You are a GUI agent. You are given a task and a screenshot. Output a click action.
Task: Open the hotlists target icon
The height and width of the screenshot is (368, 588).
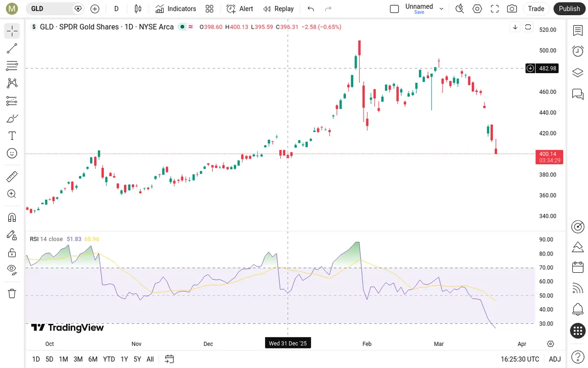click(x=578, y=226)
